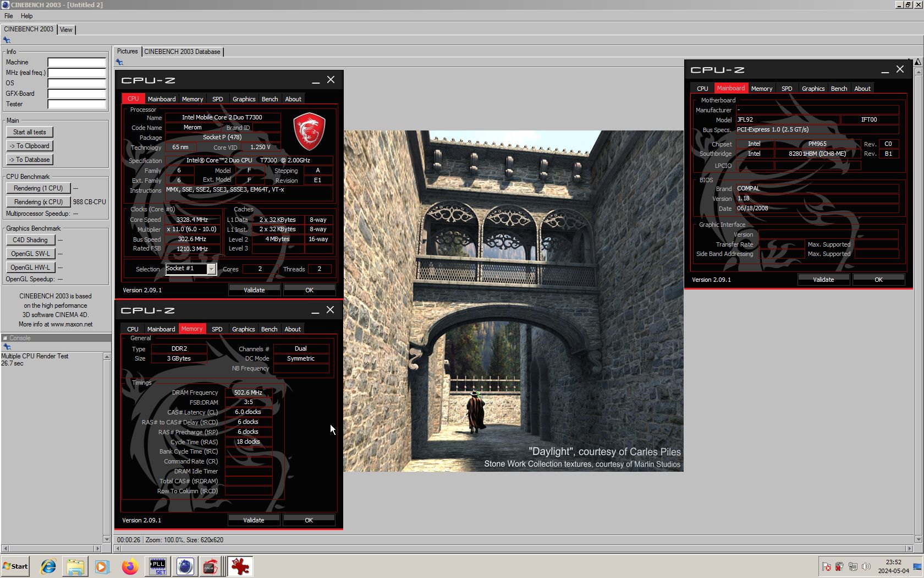Switch to the CINEBENCH sphere taskbar icon

(x=185, y=566)
